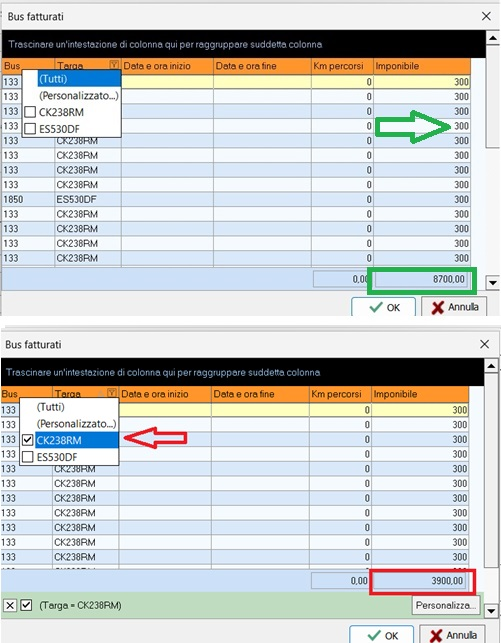Choose (Personalizzato...) in the upper filter dropdown
The height and width of the screenshot is (643, 501).
pyautogui.click(x=79, y=96)
